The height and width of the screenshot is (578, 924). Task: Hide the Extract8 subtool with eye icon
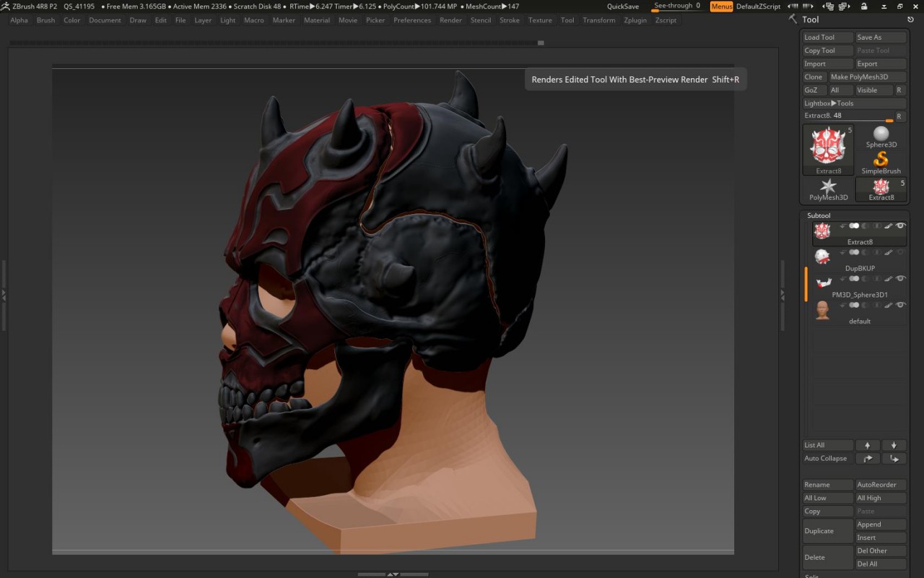coord(901,226)
